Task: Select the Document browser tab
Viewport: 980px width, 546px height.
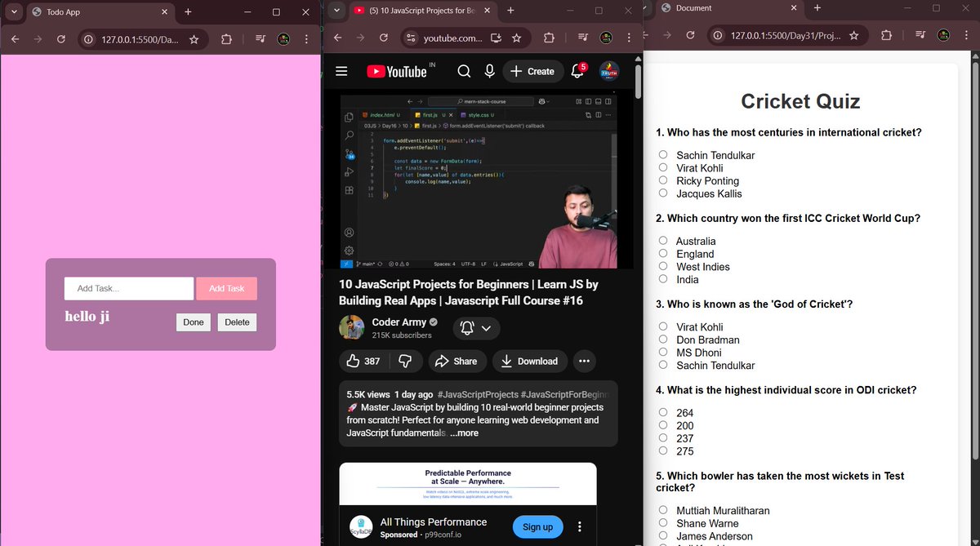Action: click(729, 8)
